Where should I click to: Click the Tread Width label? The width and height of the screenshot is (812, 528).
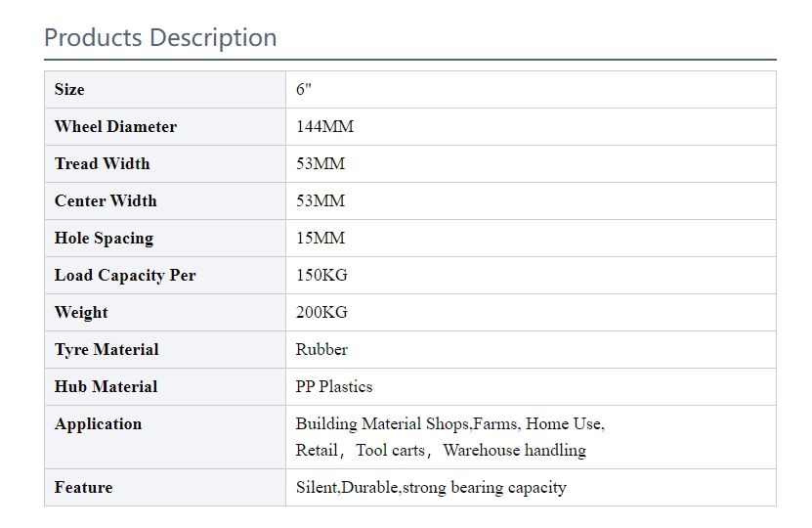tap(102, 164)
